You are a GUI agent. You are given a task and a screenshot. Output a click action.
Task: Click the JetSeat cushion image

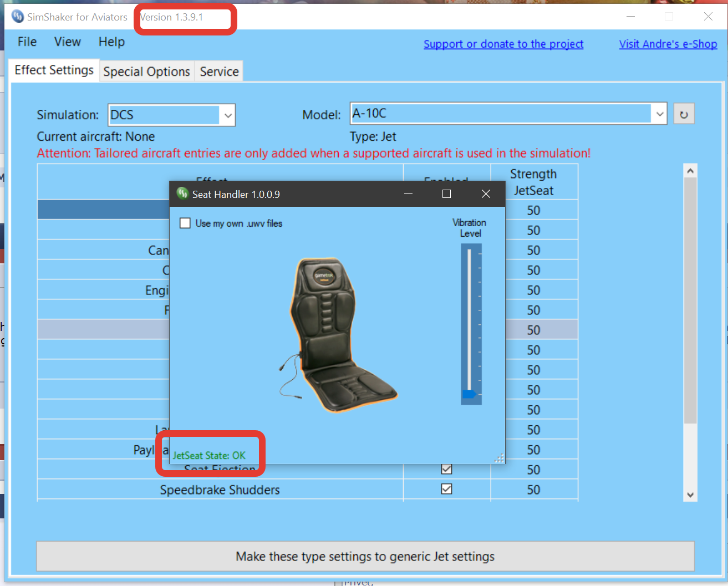(x=338, y=335)
